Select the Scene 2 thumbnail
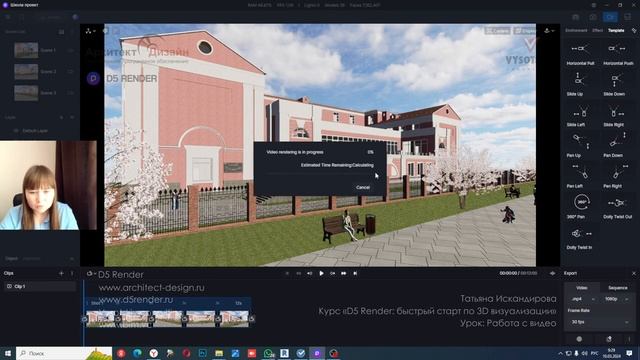The width and height of the screenshot is (640, 360). (26, 71)
